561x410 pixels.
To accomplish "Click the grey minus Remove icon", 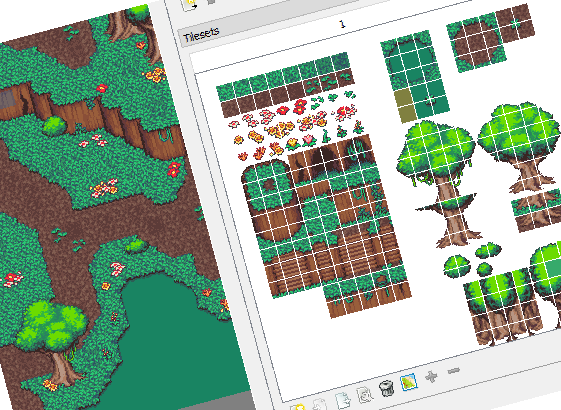I will [453, 371].
